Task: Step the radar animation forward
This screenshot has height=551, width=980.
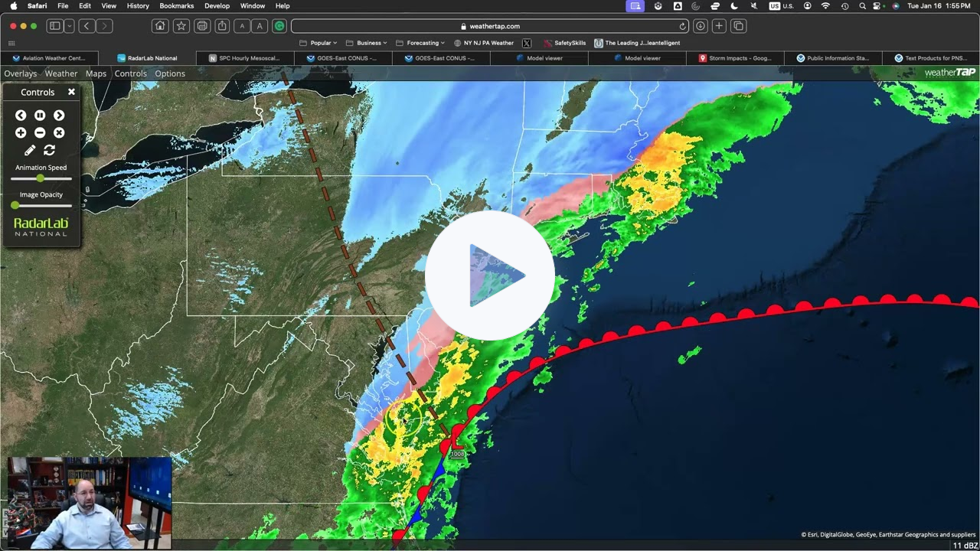Action: point(59,115)
